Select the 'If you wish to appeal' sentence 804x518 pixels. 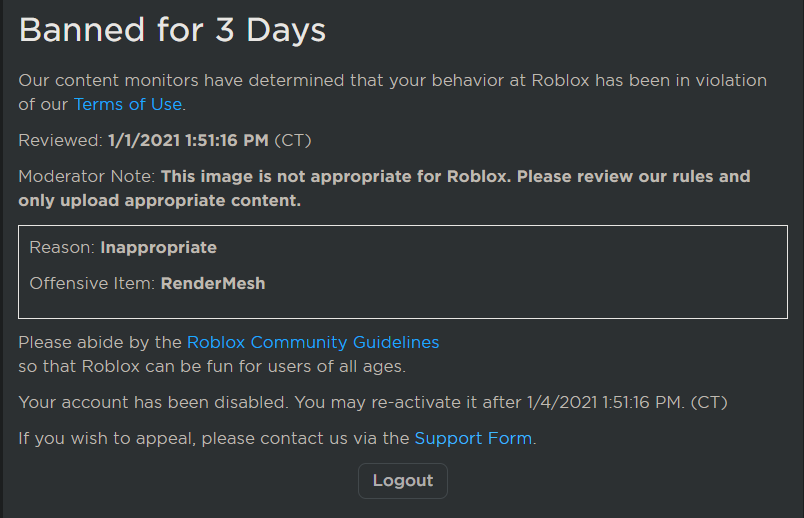point(277,439)
